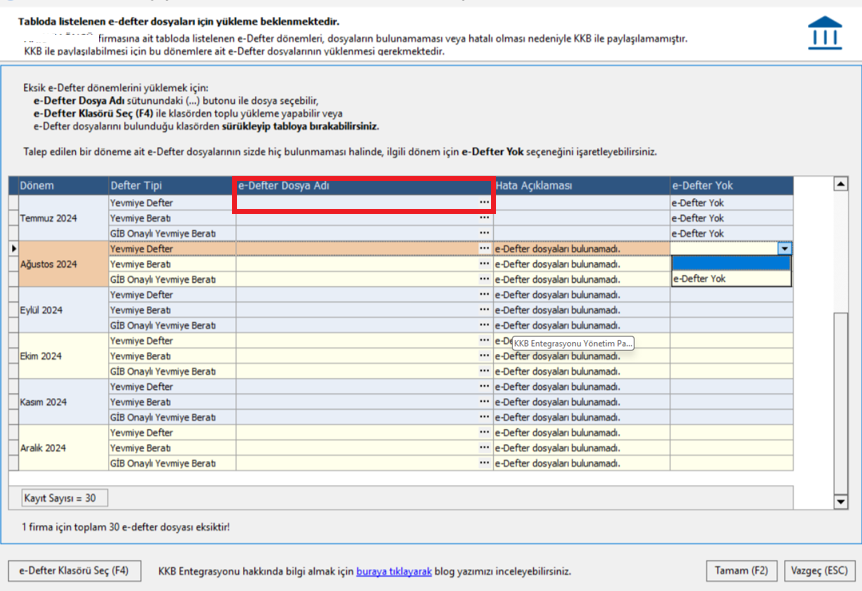The image size is (862, 591).
Task: Click row selector for Temmuz Yevmiye Defter row
Action: pos(14,202)
